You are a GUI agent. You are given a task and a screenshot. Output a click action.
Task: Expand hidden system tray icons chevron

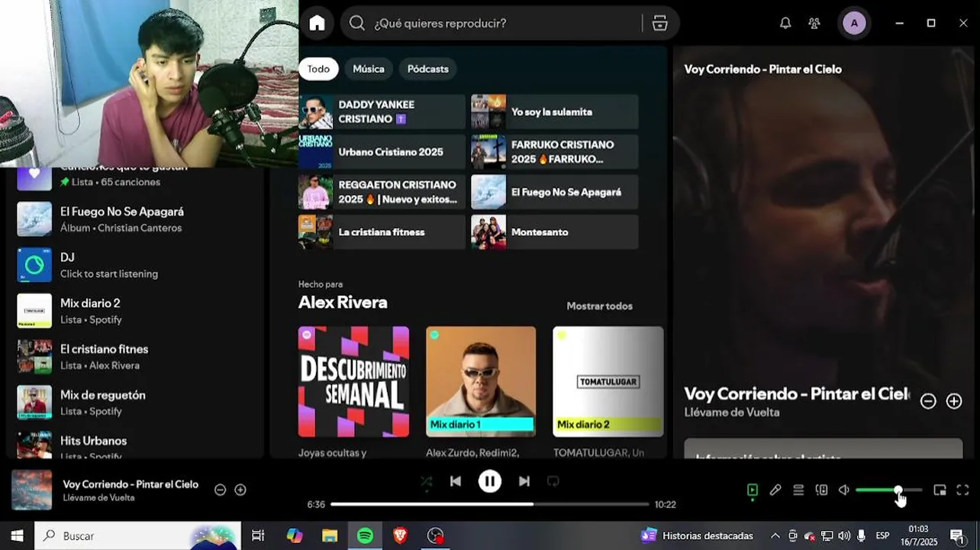[775, 535]
